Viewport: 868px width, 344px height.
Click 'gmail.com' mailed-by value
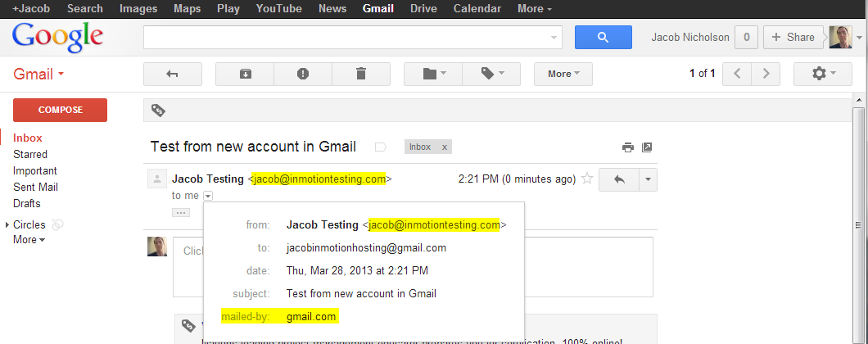click(x=311, y=317)
